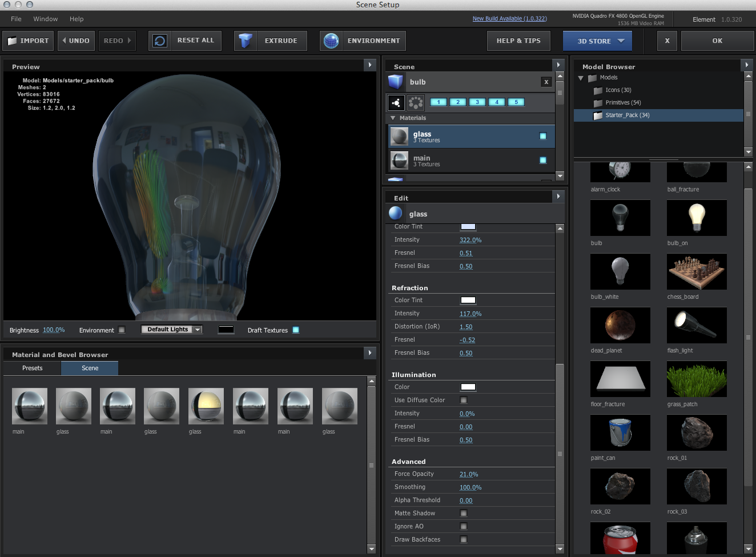Open the New Build Available (1.0.322) link

(509, 19)
